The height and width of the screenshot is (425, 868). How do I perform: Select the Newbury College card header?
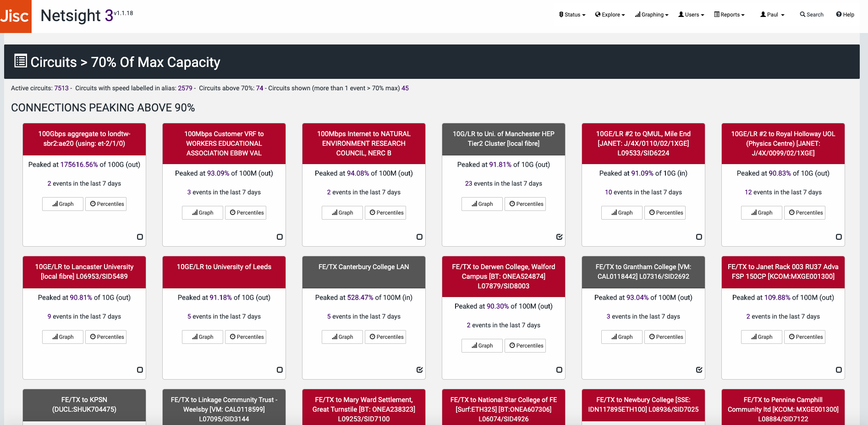coord(643,405)
